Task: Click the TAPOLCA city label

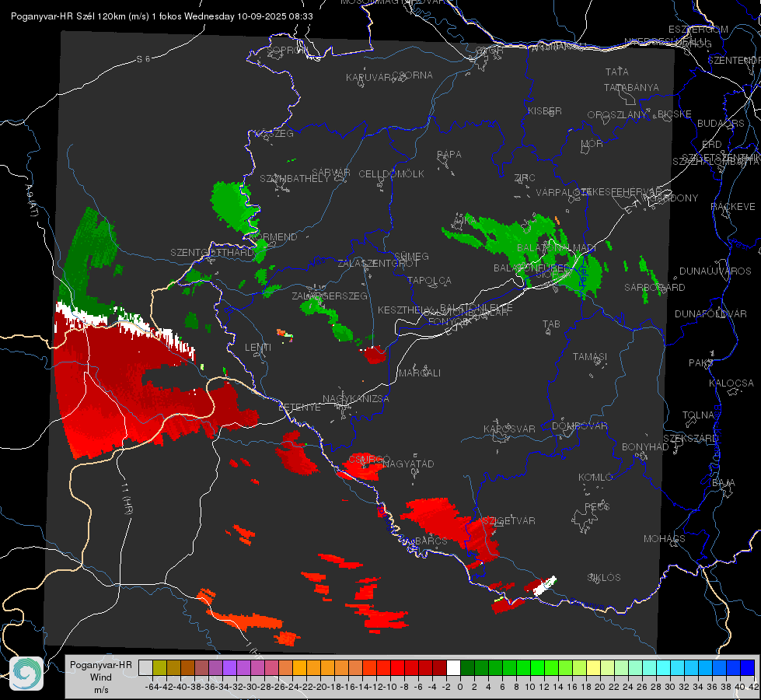Action: (430, 280)
